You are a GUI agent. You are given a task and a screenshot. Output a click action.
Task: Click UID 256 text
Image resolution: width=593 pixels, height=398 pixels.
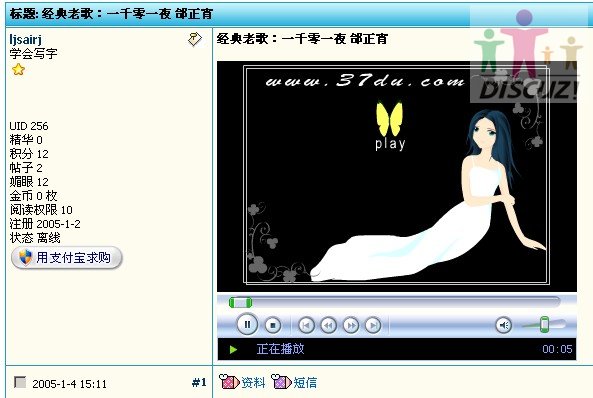point(29,126)
